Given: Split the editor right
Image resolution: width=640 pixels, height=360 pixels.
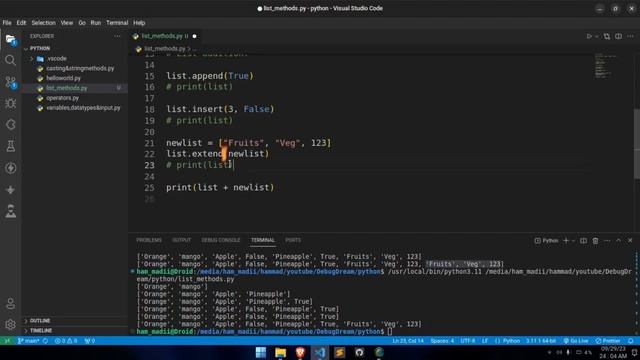Looking at the screenshot, I should click(x=618, y=36).
